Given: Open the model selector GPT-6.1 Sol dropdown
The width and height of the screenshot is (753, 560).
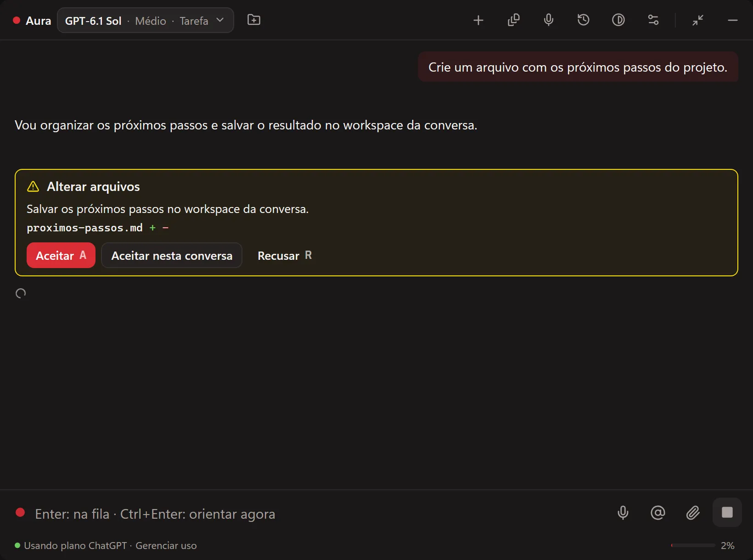Looking at the screenshot, I should point(145,21).
